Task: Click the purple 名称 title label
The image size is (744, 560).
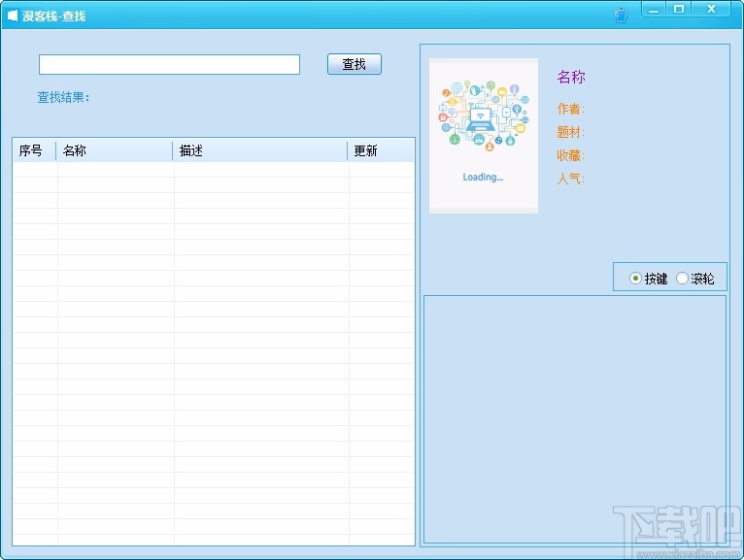Action: tap(571, 77)
